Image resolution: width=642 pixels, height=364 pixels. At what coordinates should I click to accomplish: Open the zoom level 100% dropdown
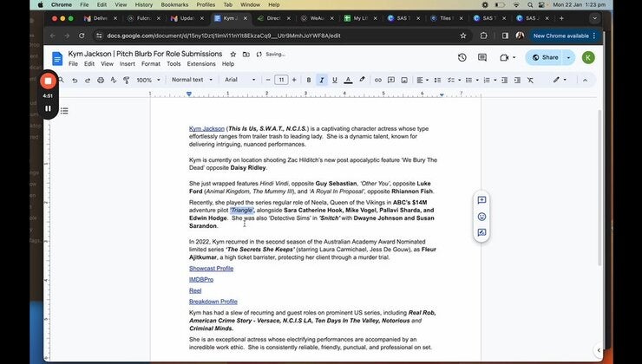(x=148, y=80)
